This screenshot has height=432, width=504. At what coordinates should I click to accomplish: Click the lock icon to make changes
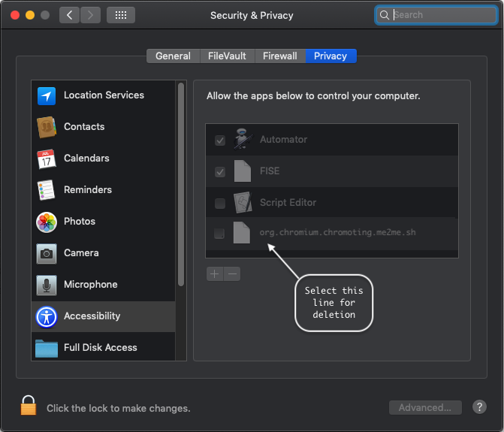point(29,405)
